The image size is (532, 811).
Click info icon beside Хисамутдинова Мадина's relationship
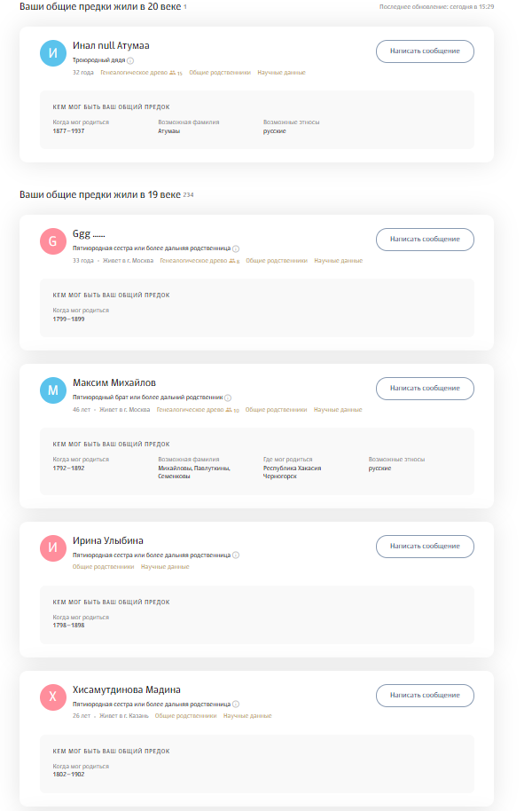pyautogui.click(x=236, y=705)
